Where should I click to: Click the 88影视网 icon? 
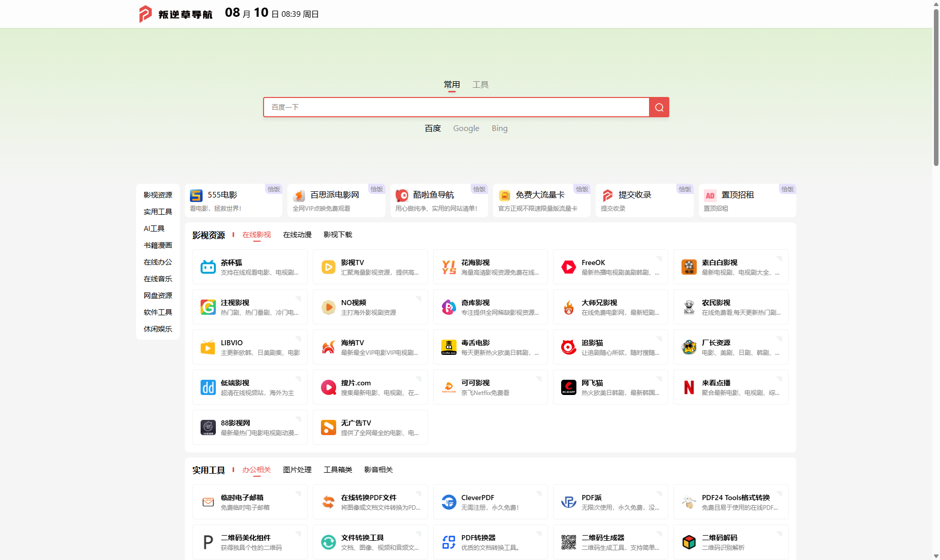coord(208,427)
